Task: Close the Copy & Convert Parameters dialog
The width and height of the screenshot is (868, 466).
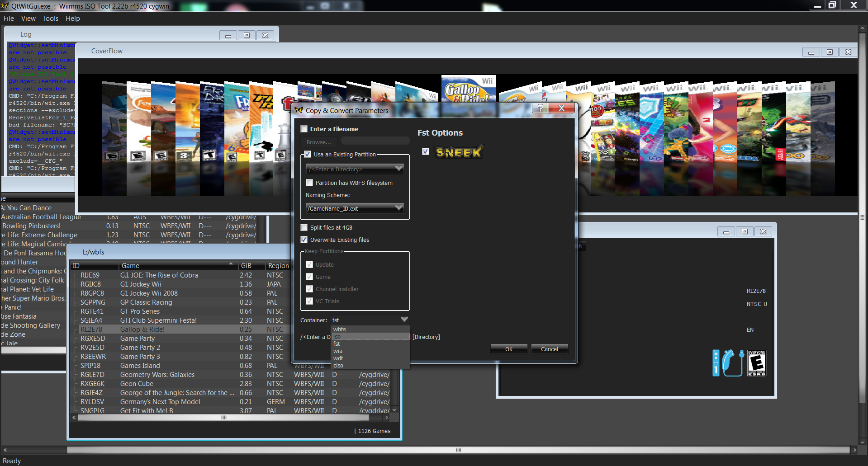Action: [x=561, y=108]
